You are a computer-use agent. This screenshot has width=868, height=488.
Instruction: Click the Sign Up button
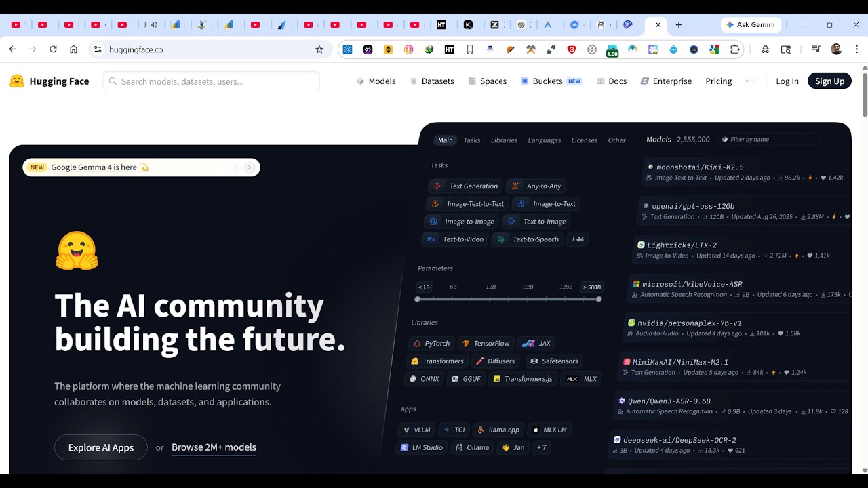coord(829,81)
